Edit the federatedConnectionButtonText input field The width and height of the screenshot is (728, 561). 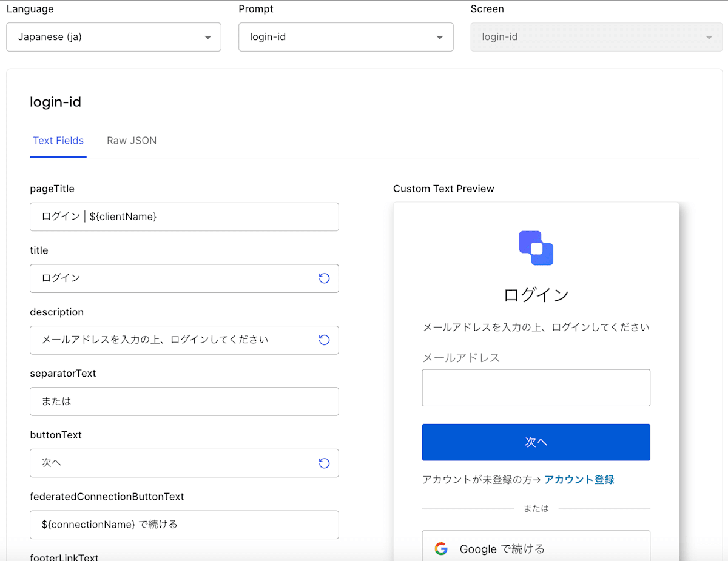pos(184,525)
